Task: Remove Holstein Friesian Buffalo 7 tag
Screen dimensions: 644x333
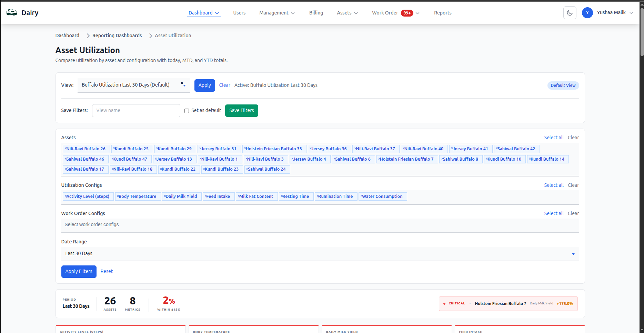Action: pyautogui.click(x=379, y=159)
